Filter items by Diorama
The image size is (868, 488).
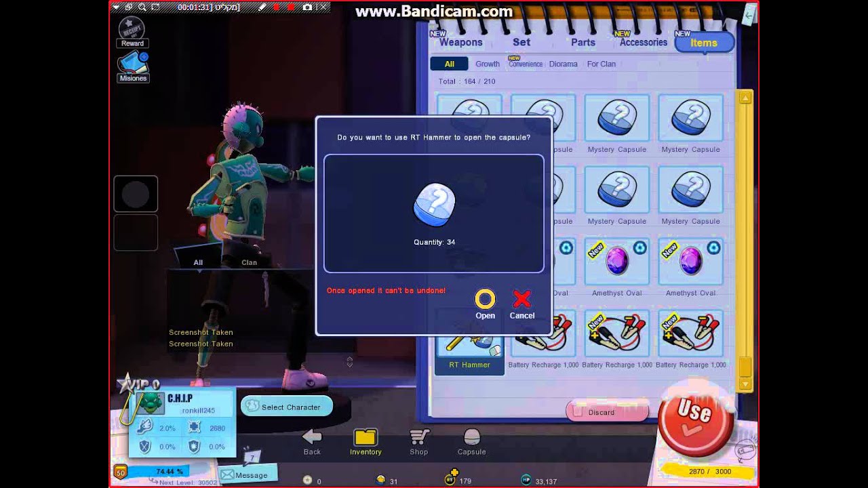pyautogui.click(x=563, y=64)
